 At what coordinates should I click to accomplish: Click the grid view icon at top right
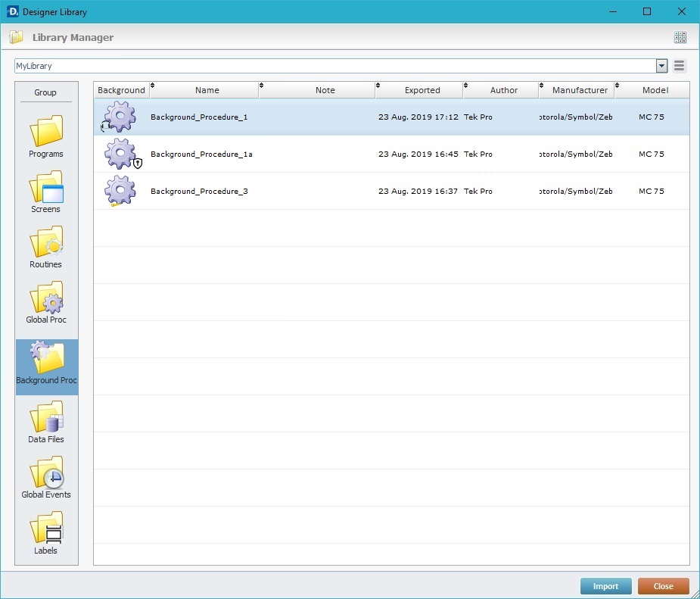click(680, 37)
